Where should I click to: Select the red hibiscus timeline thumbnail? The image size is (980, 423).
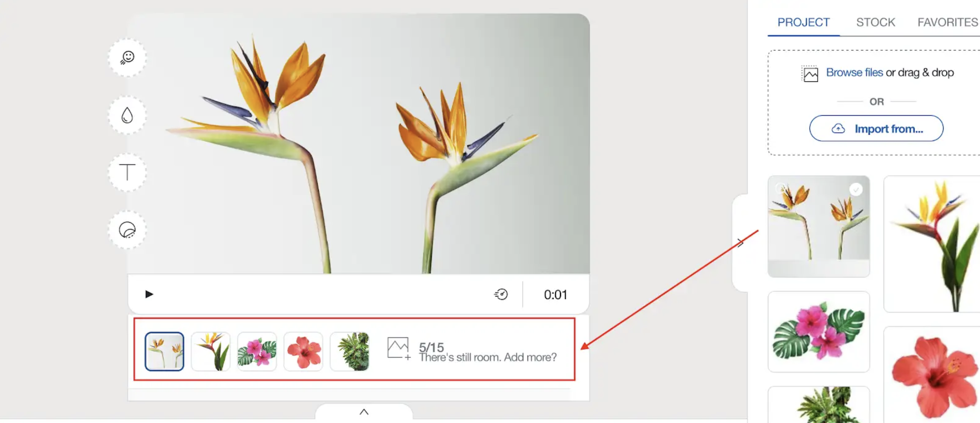click(x=303, y=352)
